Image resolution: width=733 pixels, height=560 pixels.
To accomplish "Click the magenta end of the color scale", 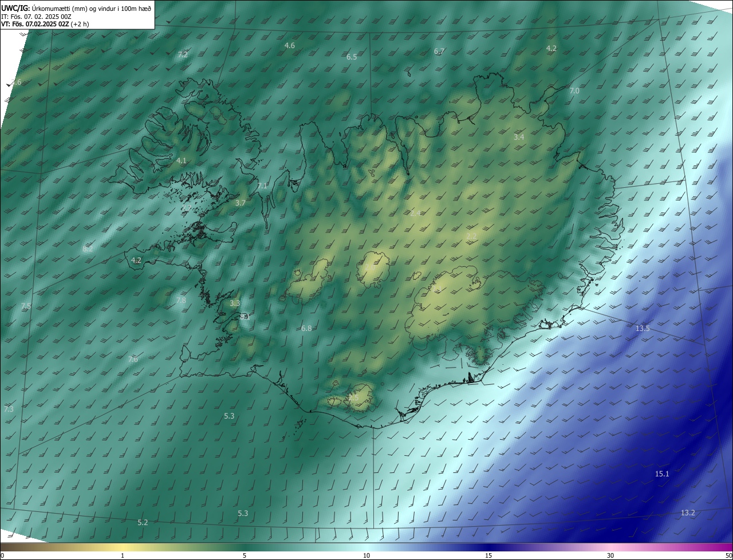I will (726, 547).
